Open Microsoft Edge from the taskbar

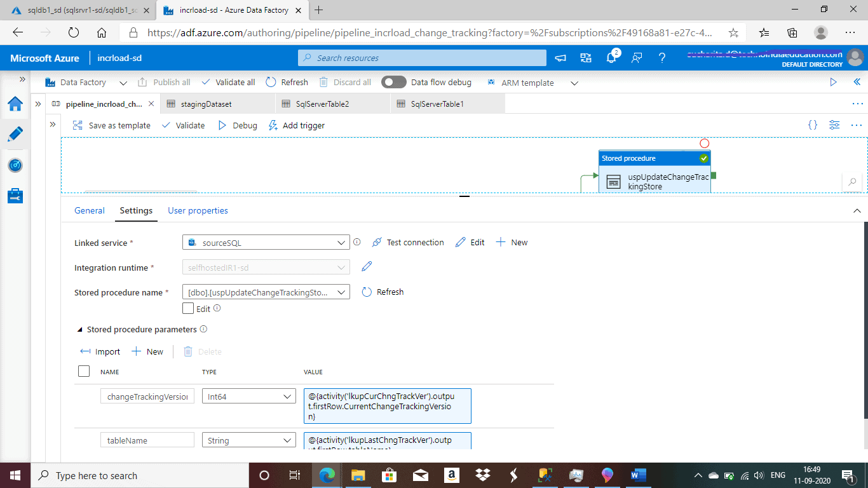(327, 475)
